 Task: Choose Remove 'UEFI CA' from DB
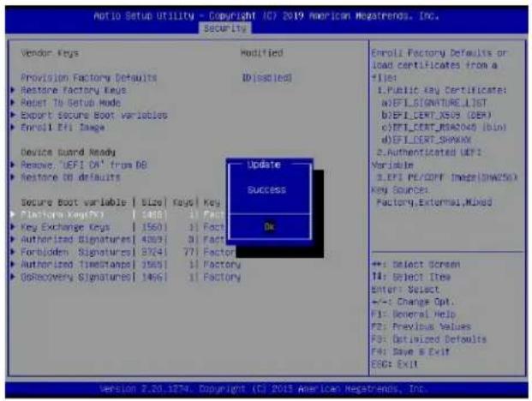[x=83, y=165]
